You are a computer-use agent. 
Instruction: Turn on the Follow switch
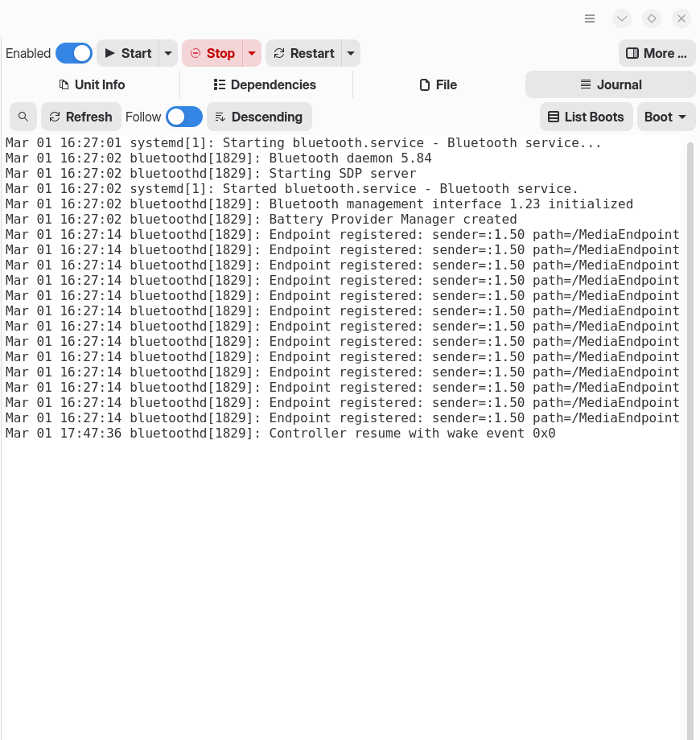tap(184, 117)
